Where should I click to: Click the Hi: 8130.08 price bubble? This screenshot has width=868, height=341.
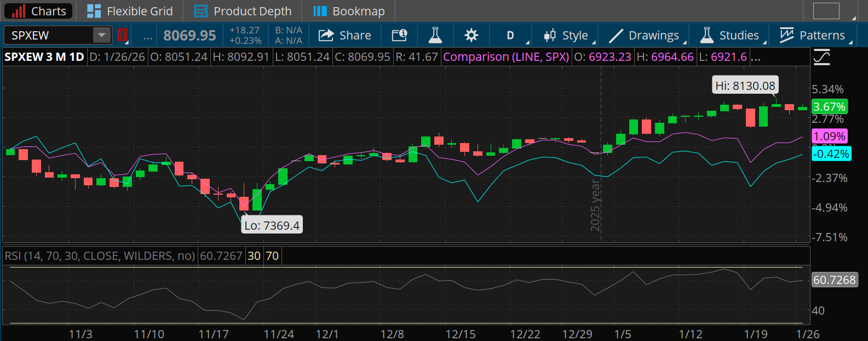click(745, 86)
